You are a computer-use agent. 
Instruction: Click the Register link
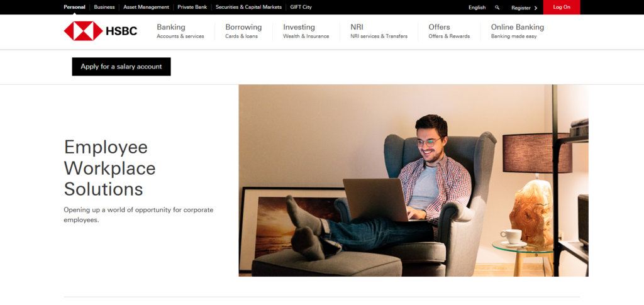click(521, 8)
